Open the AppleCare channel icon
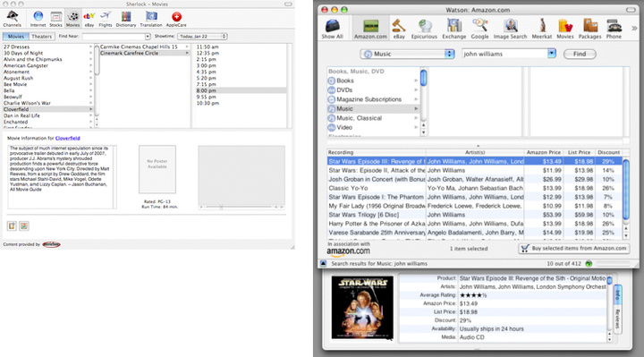Screen dimensions: 644x357 click(176, 20)
